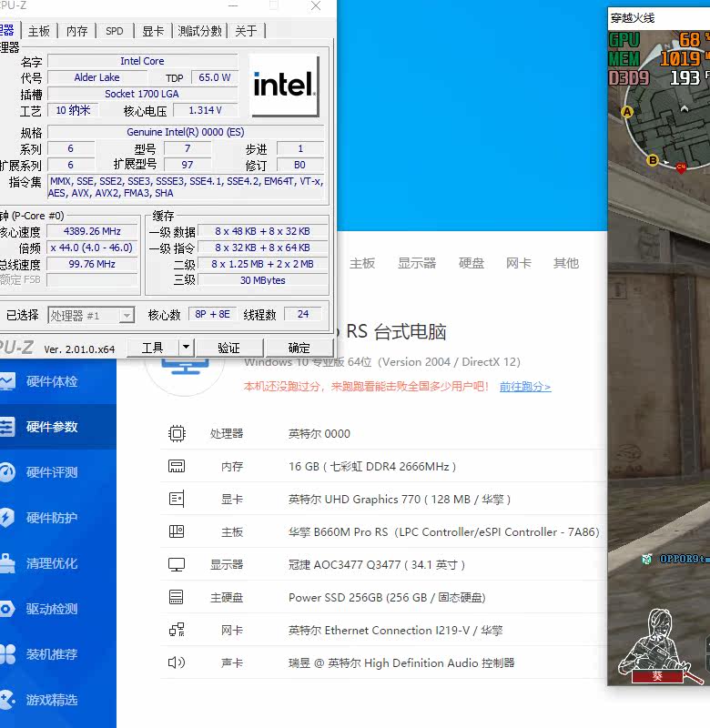
Task: Click the 主硬盘 disk icon
Action: point(177,597)
